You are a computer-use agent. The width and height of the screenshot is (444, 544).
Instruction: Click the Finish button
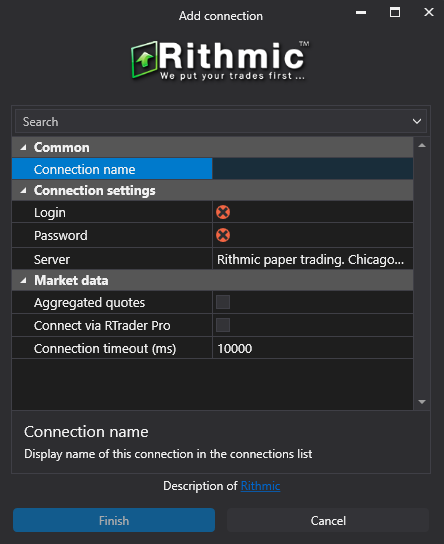[x=114, y=520]
